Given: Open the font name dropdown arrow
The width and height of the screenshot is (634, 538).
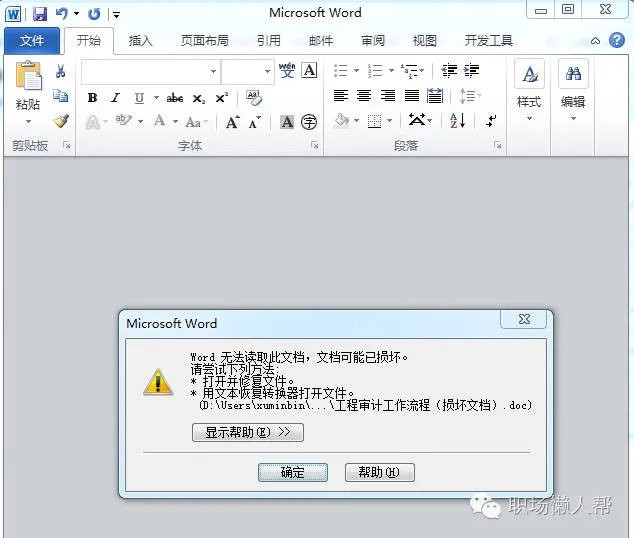Looking at the screenshot, I should point(213,72).
